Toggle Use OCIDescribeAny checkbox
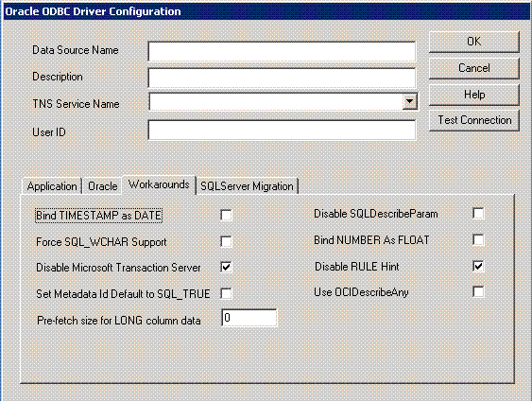 478,291
